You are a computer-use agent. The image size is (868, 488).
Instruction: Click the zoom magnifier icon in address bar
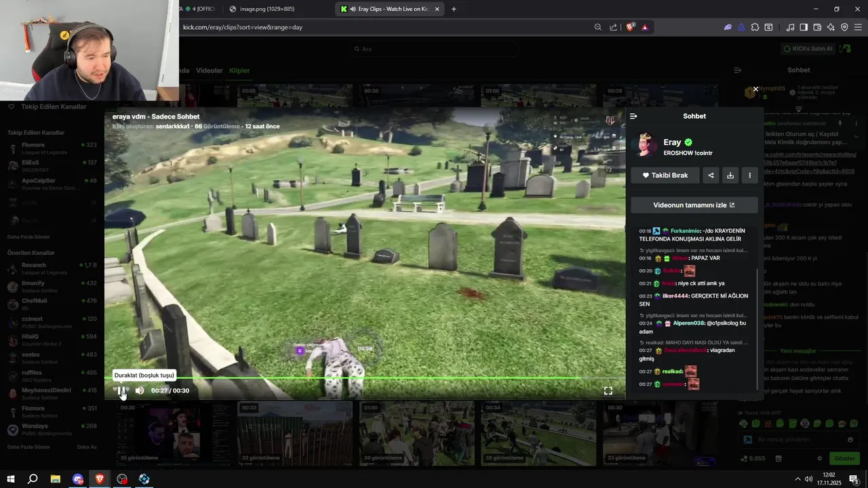tap(597, 28)
